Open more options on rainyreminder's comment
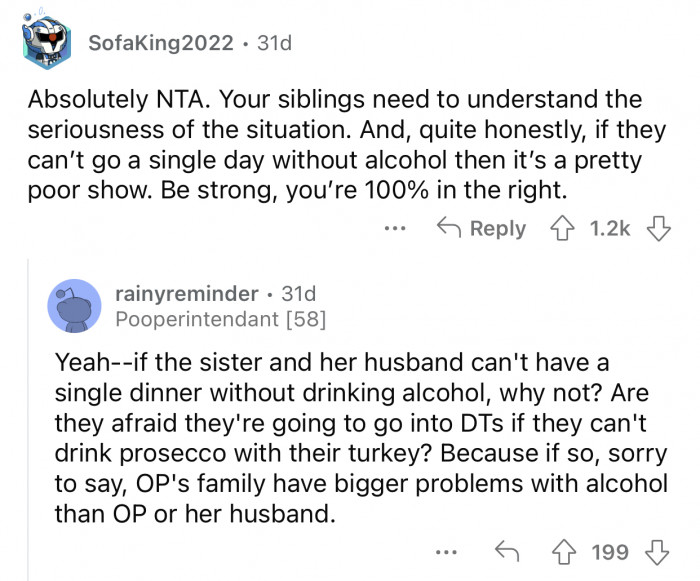 449,551
